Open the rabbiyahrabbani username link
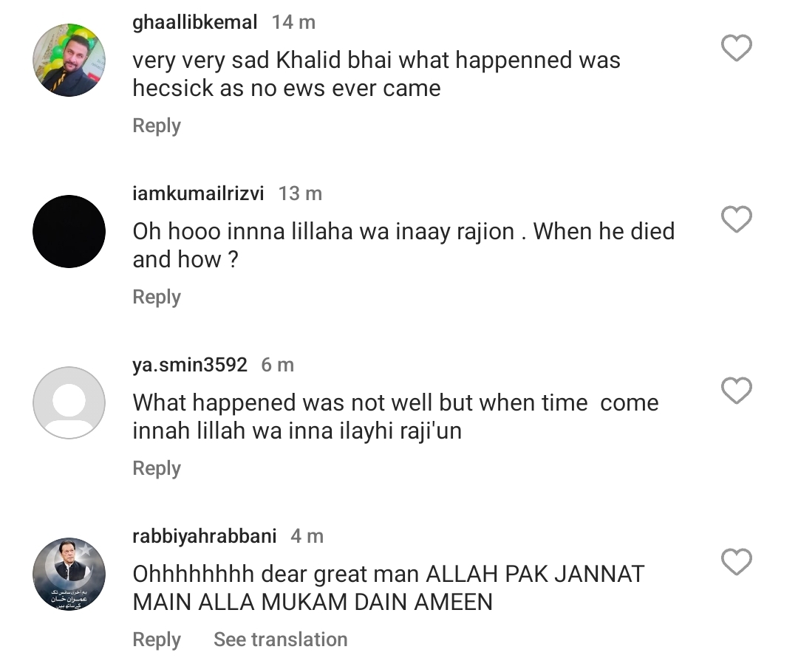 [205, 536]
